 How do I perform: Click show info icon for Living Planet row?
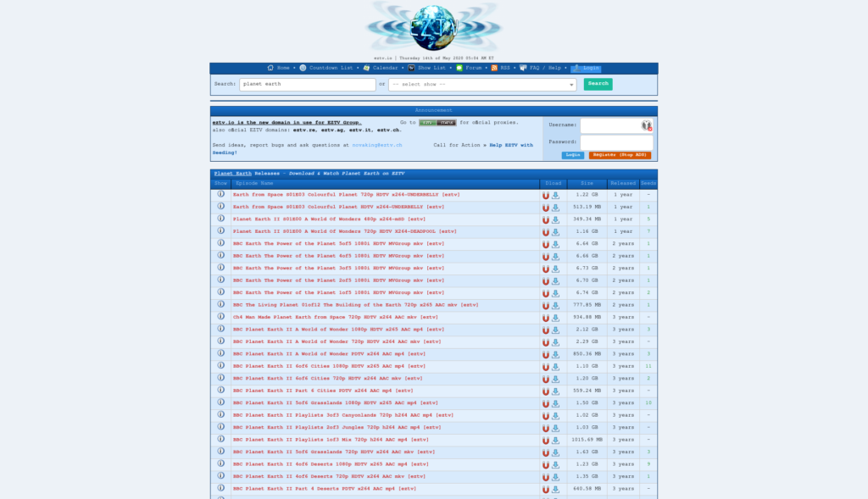[x=220, y=304]
